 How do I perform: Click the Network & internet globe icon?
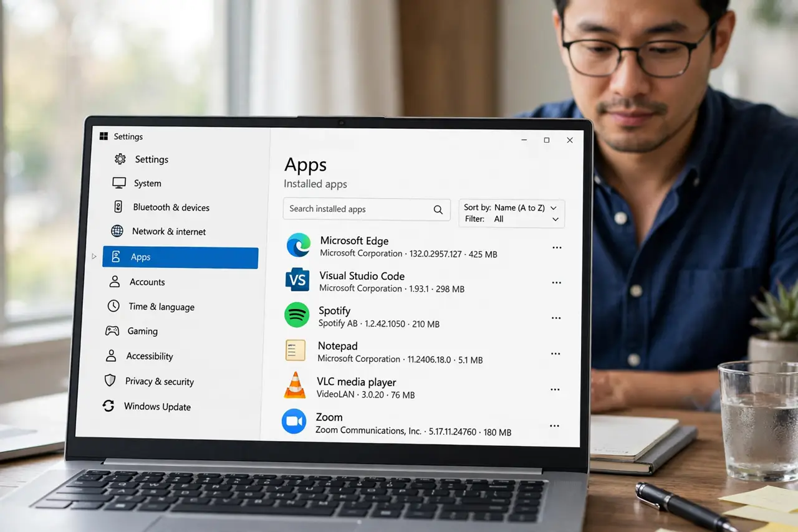click(x=117, y=231)
